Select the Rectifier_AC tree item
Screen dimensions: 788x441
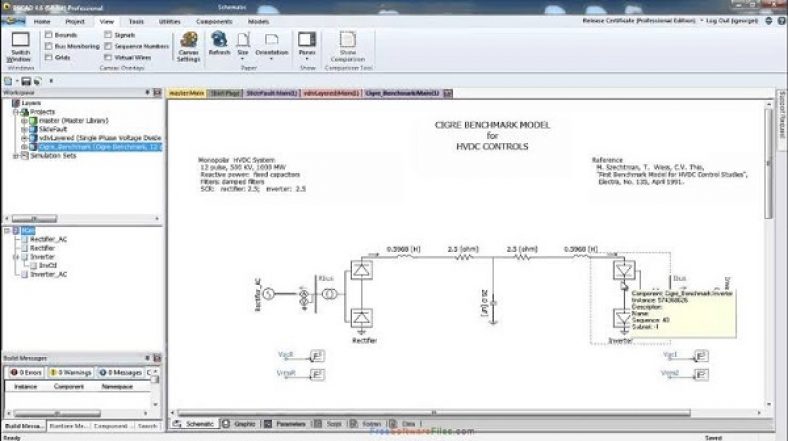tap(48, 240)
